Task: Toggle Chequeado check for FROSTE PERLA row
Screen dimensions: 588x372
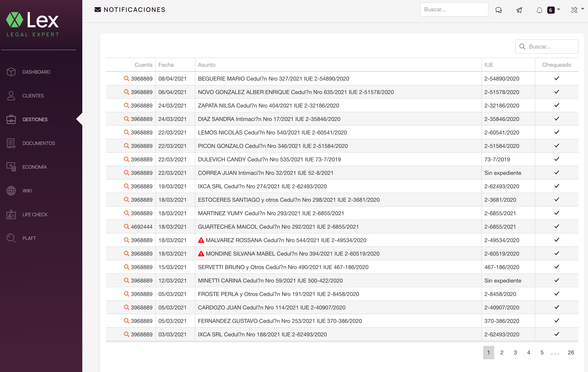Action: 557,294
